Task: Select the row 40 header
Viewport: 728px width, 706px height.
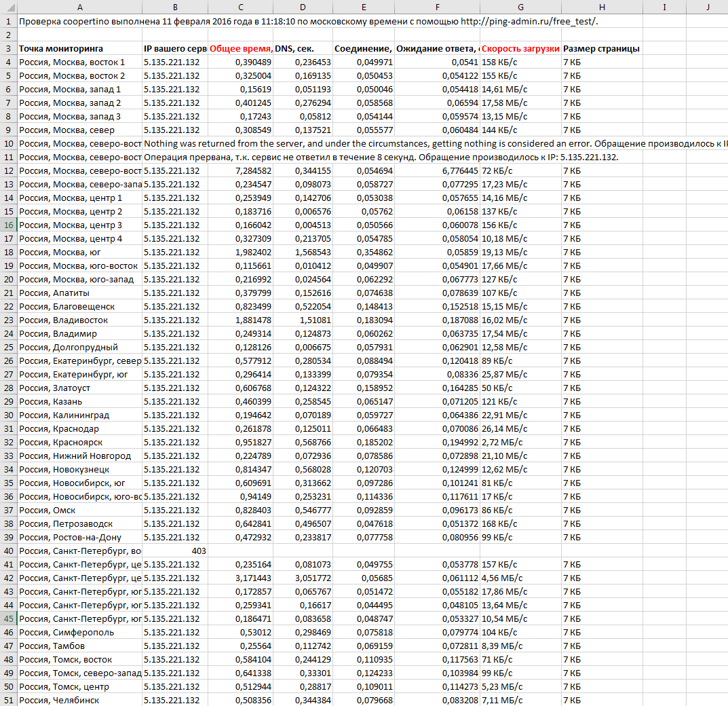Action: [8, 551]
